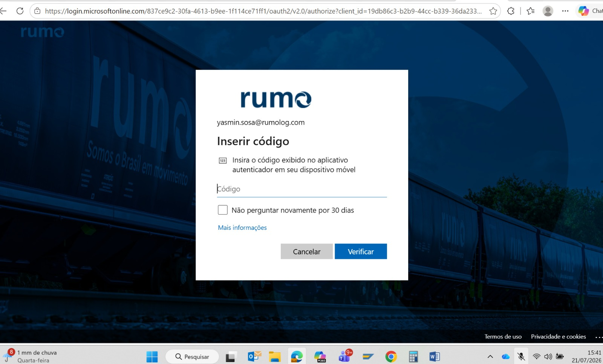Enable "Não perguntar novamente por 30 dias"

tap(223, 210)
